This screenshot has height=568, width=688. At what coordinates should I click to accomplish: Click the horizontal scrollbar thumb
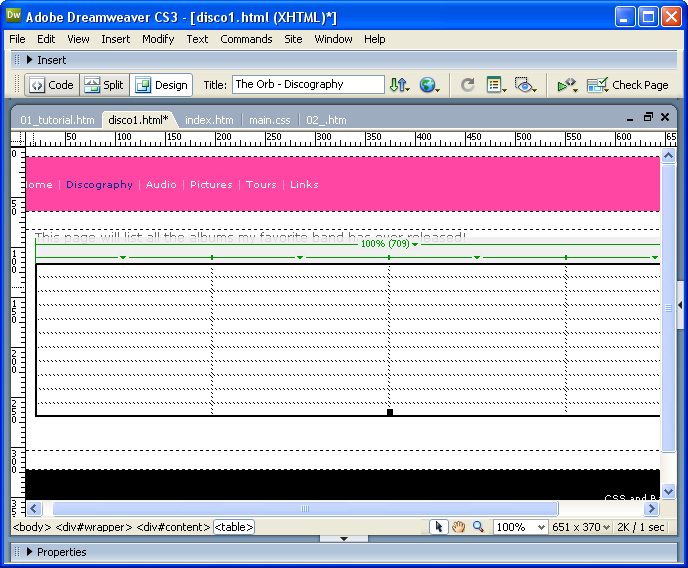pos(305,509)
